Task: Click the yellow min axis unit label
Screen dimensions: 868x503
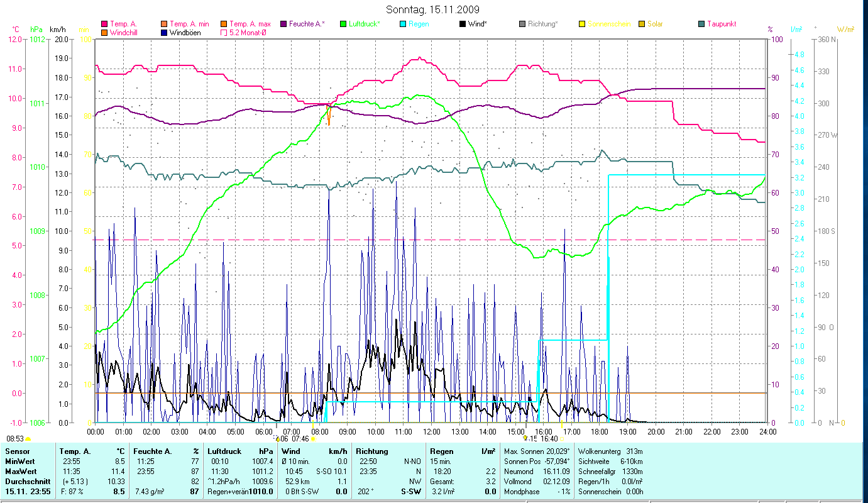Action: pos(84,29)
